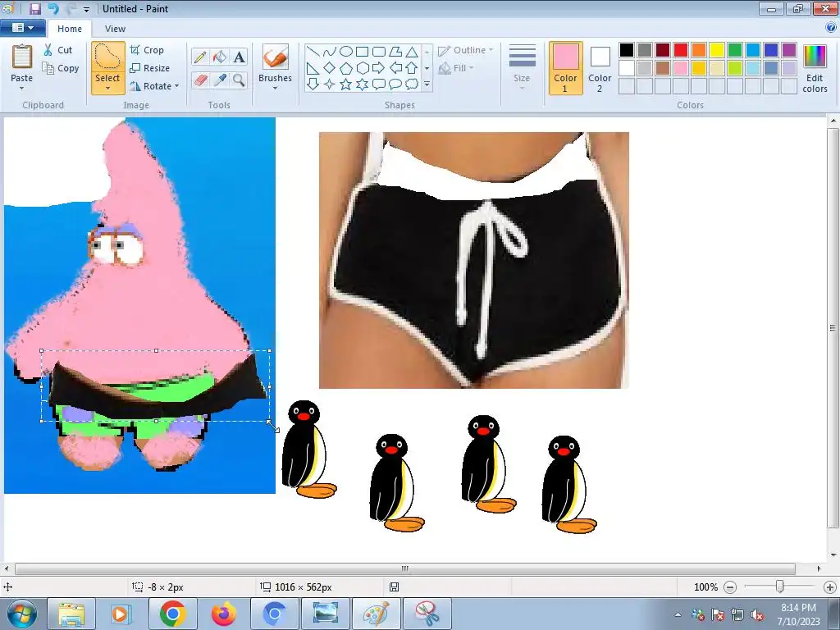The width and height of the screenshot is (840, 630).
Task: Choose the Right triangle shape
Action: point(313,68)
